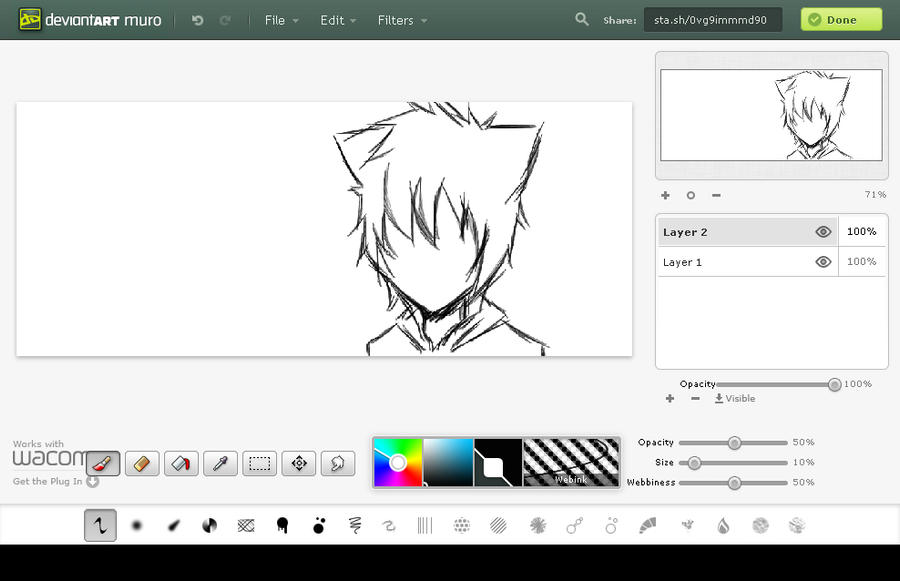The height and width of the screenshot is (581, 900).
Task: Click the undo arrow in top bar
Action: pyautogui.click(x=197, y=20)
